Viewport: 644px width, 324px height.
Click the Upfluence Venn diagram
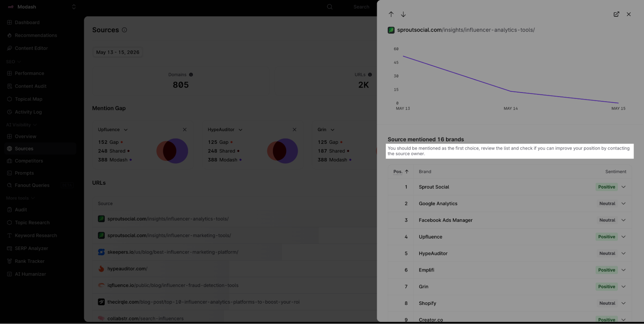(x=172, y=151)
